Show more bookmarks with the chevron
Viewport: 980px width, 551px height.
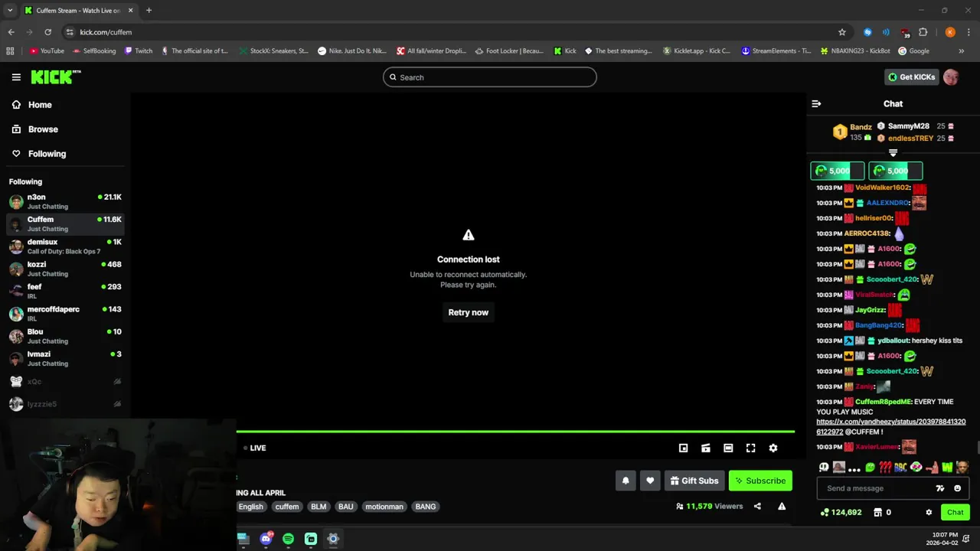pyautogui.click(x=961, y=51)
